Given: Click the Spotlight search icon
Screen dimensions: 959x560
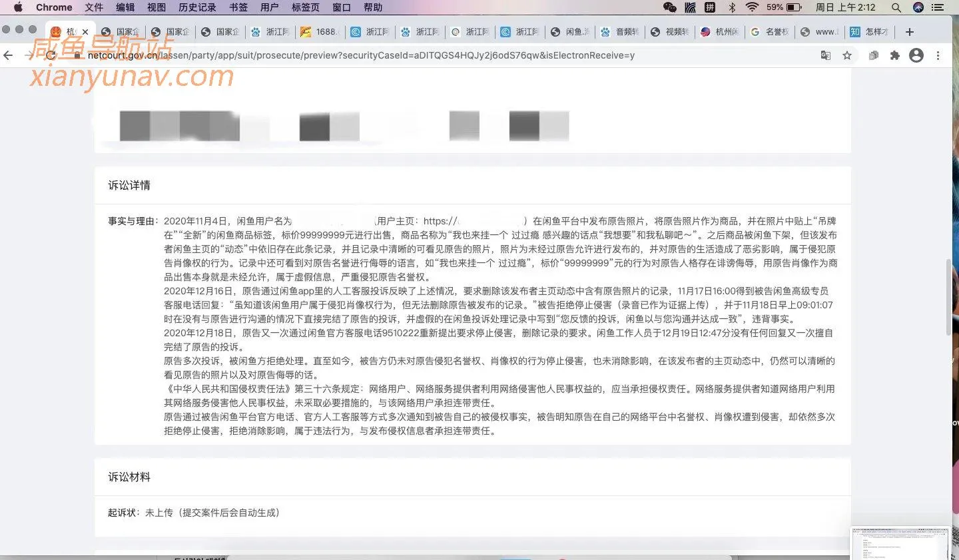Looking at the screenshot, I should pos(896,7).
